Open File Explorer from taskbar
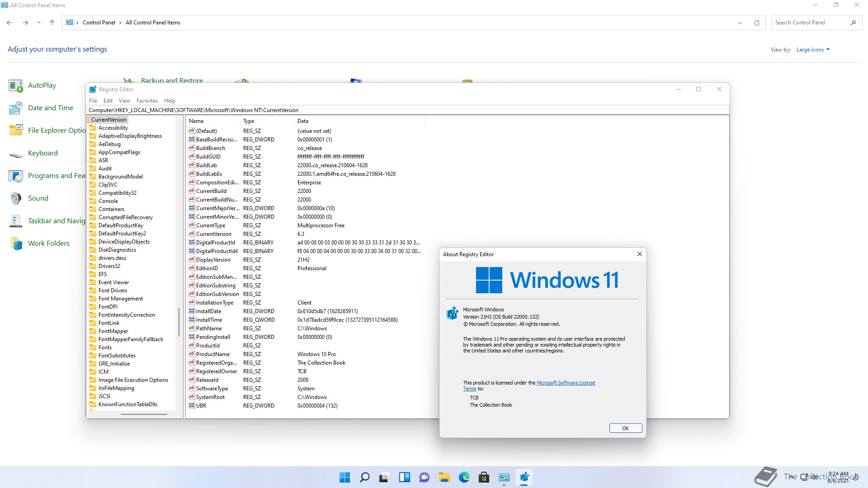868x488 pixels. tap(444, 477)
